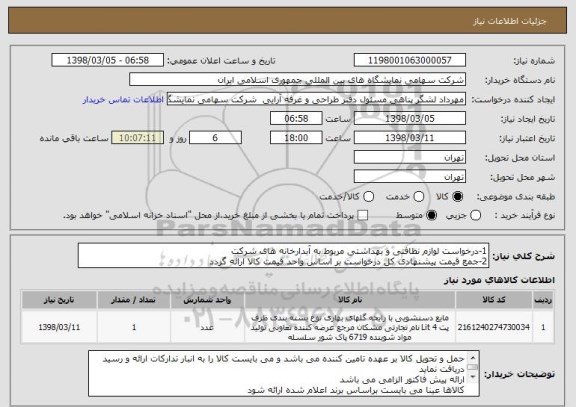Click the جزئیات اطلاعات نیاز header title
The height and width of the screenshot is (407, 576).
(510, 21)
